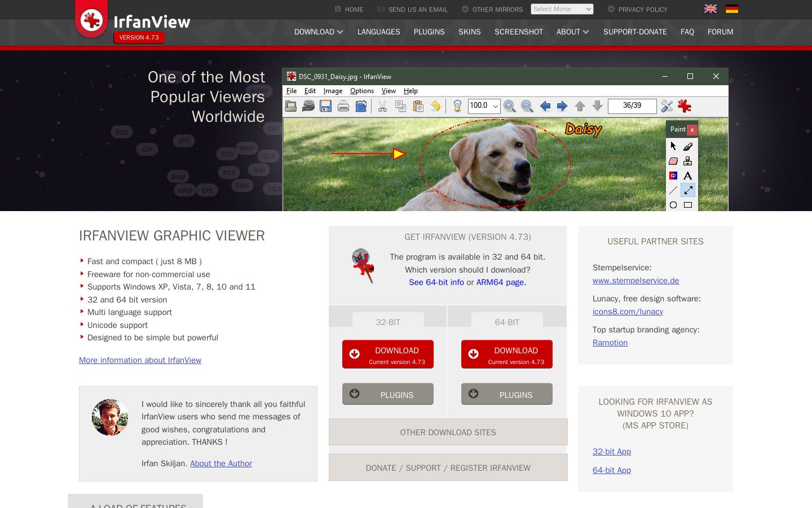Image resolution: width=812 pixels, height=508 pixels.
Task: Open the icons8.com/lunacy link
Action: click(628, 312)
